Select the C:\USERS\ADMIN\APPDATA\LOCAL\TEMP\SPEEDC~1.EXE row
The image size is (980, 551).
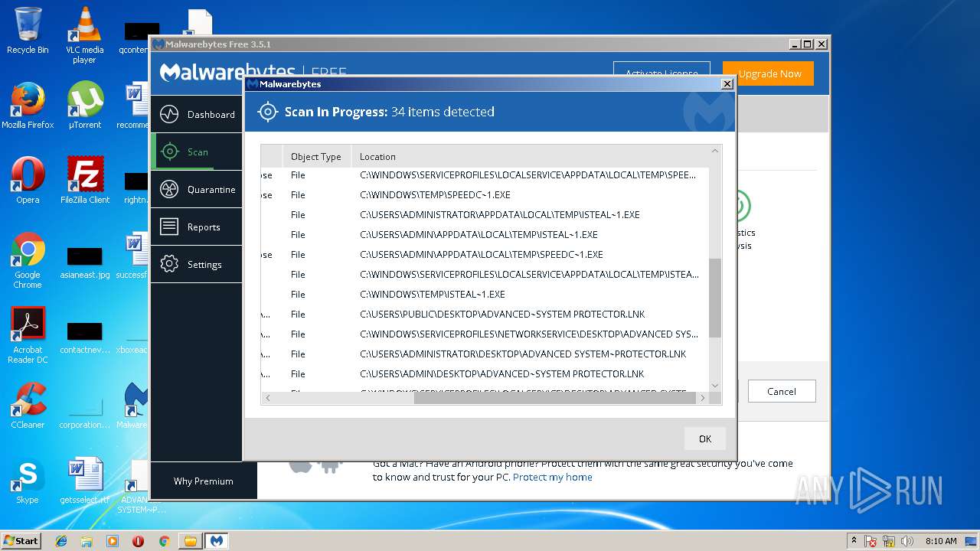[485, 255]
